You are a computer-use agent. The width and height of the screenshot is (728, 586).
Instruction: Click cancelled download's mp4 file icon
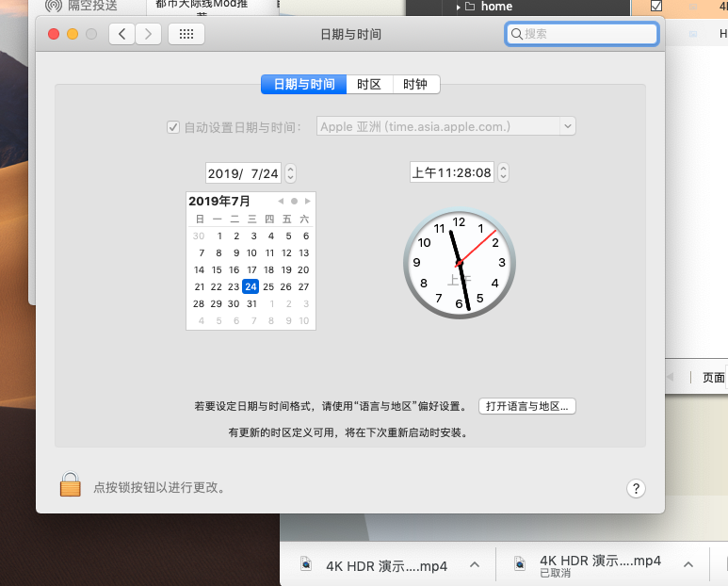pos(520,563)
